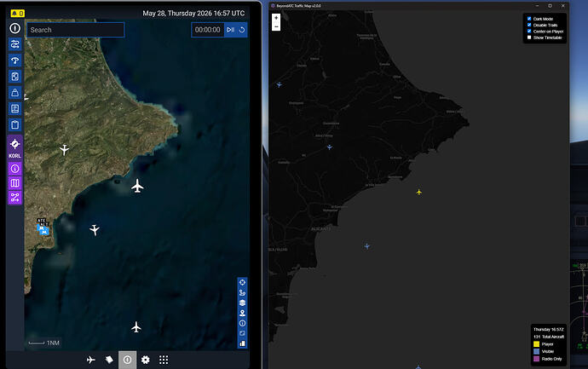The image size is (588, 369).
Task: Reset the 00:00:00 timer
Action: pos(242,30)
